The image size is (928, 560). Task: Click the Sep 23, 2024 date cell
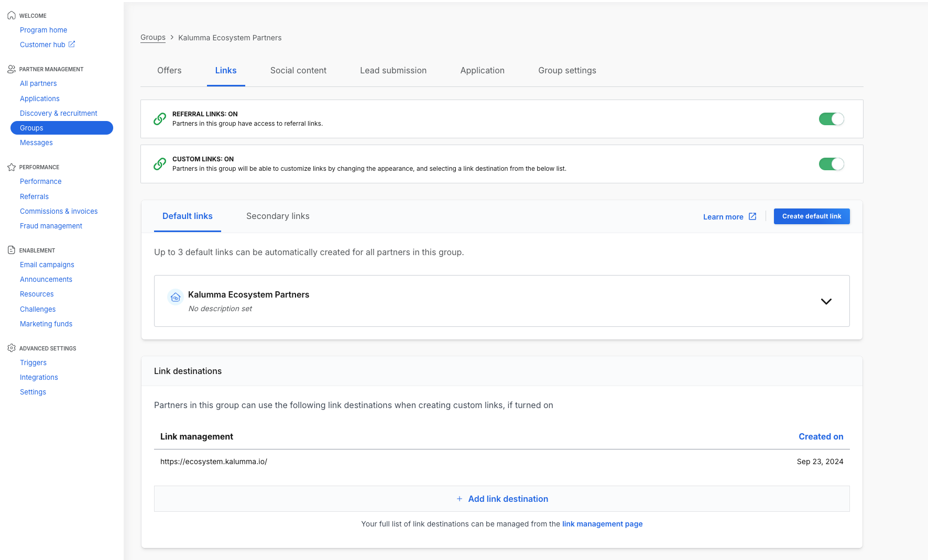820,462
